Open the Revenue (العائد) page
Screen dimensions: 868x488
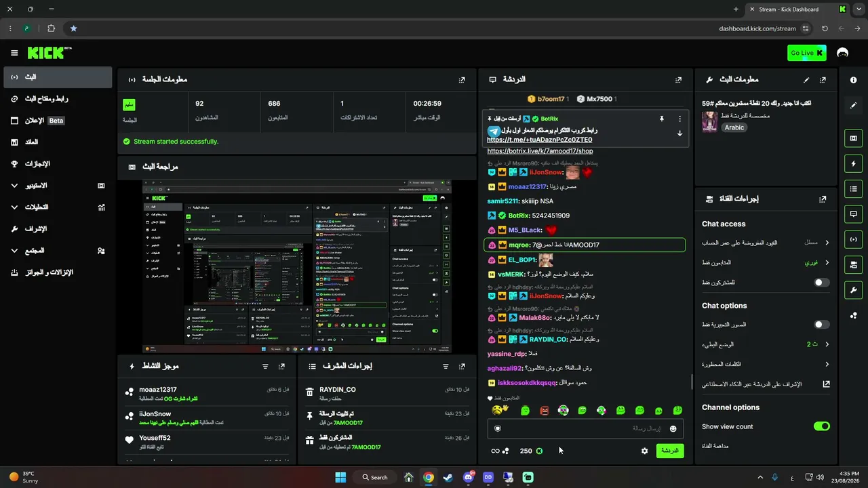58,142
